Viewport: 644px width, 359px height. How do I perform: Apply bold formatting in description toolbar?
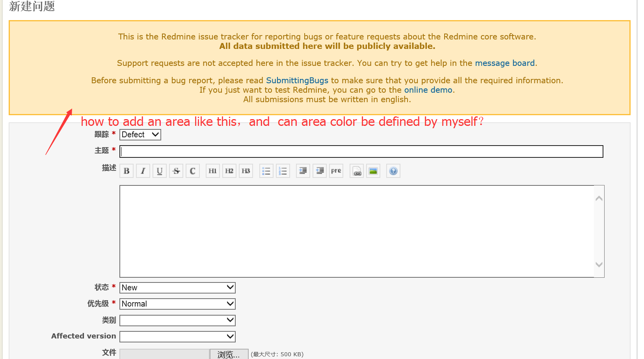[127, 171]
